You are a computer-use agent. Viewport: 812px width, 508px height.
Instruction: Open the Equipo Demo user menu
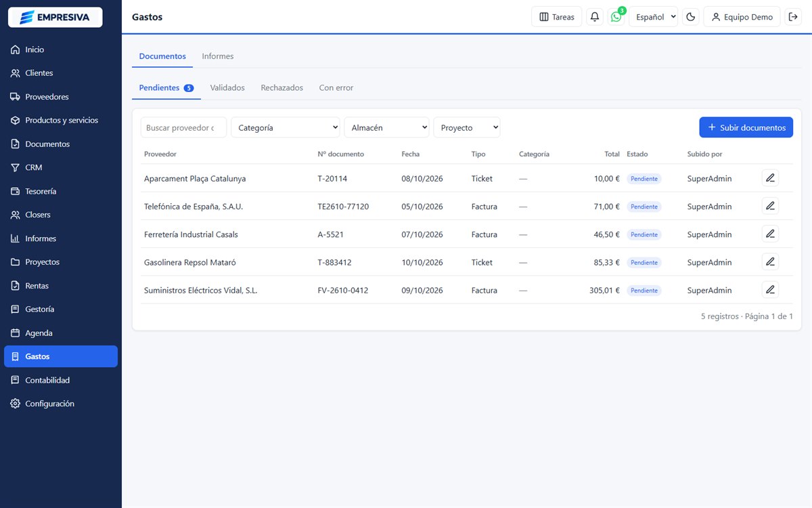(x=742, y=17)
